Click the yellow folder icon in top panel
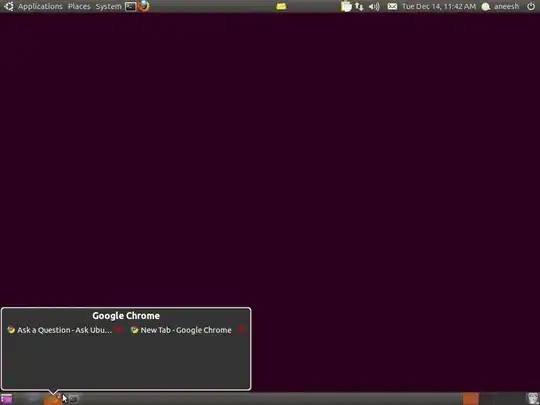The image size is (540, 405). point(281,6)
